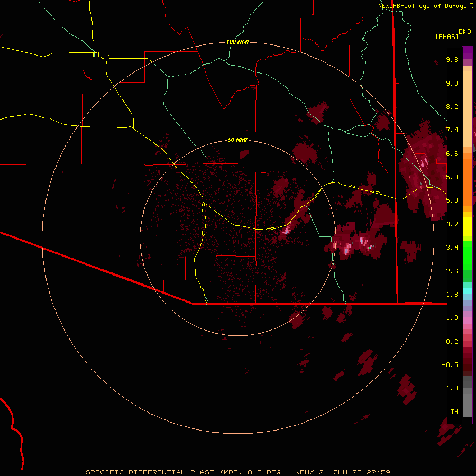Click the 5.8 value on the color scale

point(452,177)
